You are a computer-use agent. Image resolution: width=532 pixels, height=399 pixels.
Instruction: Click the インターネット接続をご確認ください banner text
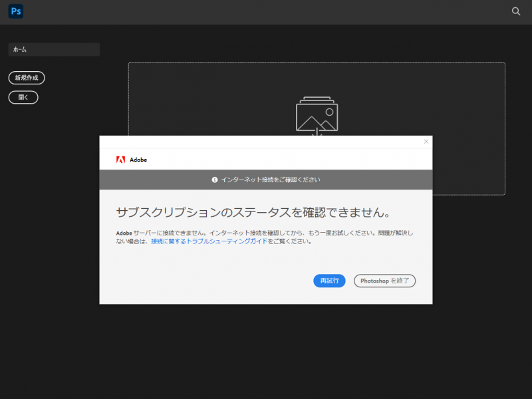tap(271, 180)
